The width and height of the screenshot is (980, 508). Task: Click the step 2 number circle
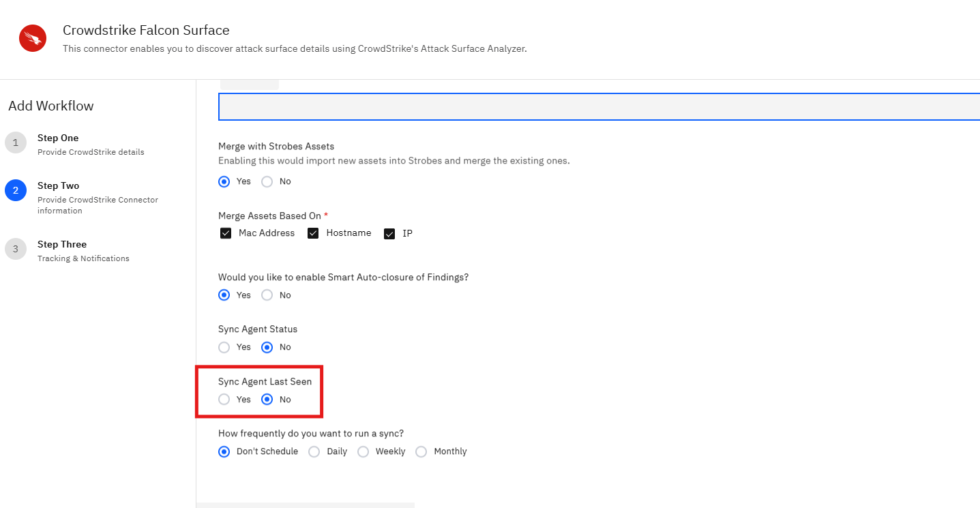click(16, 191)
